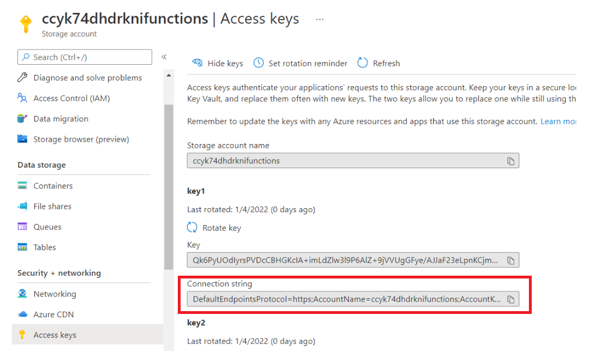
Task: Click the Set rotation reminder clock icon
Action: point(259,63)
